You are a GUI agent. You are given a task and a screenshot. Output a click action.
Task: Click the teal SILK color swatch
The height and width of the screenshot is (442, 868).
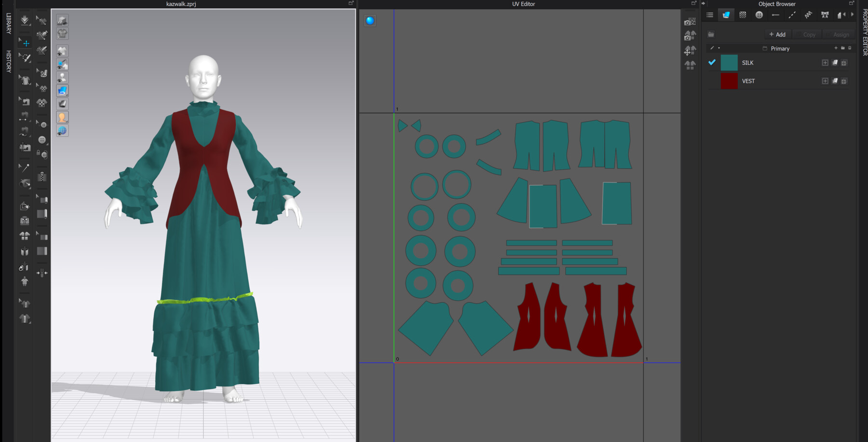[729, 63]
